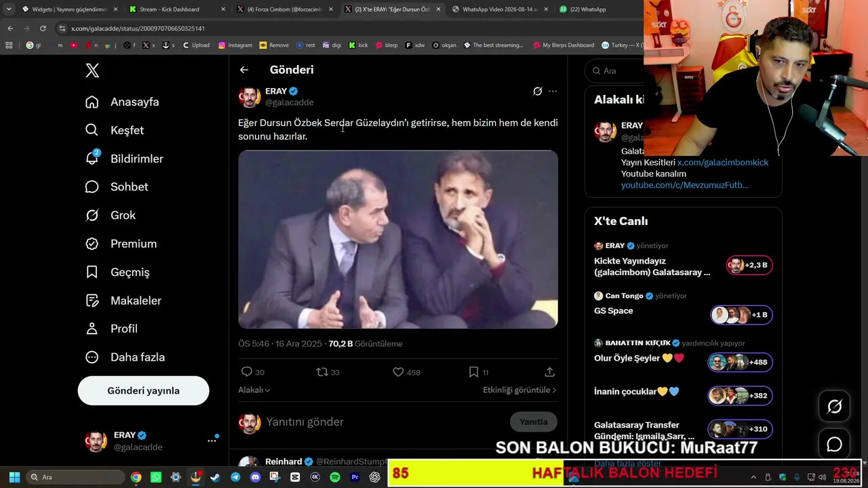
Task: Open the floating Grok button
Action: click(x=835, y=407)
